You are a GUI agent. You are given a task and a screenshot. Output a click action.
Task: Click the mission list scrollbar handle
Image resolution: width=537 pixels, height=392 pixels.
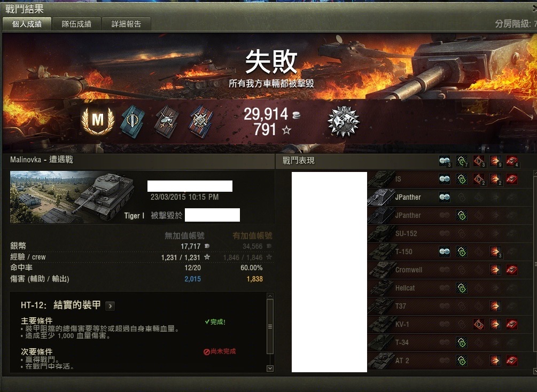[270, 327]
